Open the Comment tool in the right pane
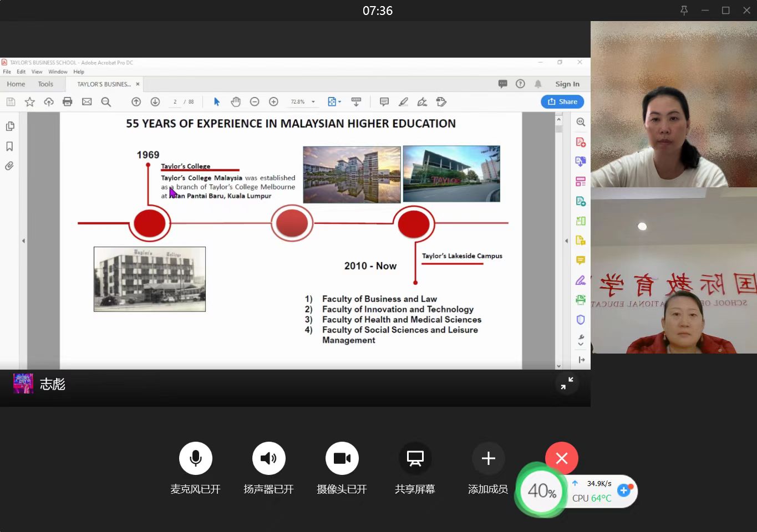Screen dimensions: 757x532 pyautogui.click(x=581, y=260)
